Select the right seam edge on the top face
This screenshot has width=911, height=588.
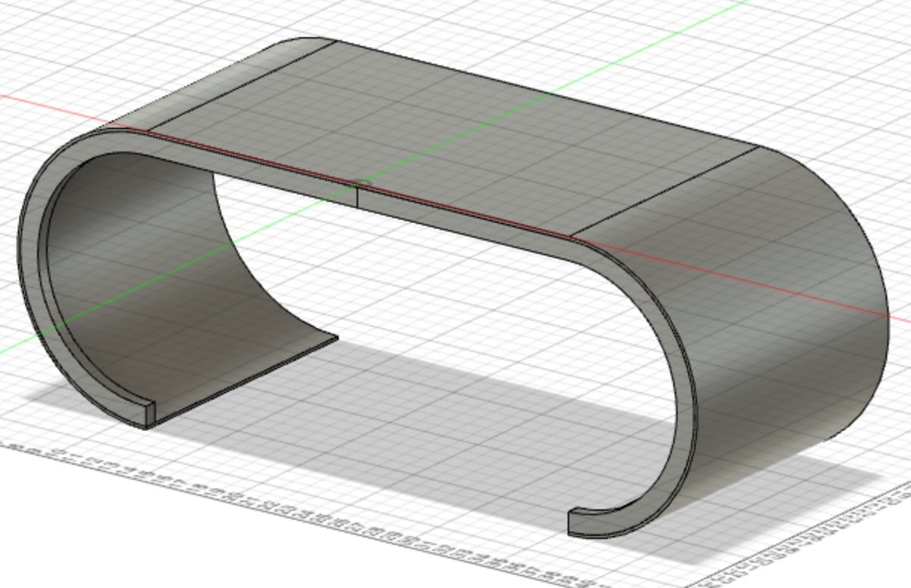[665, 192]
